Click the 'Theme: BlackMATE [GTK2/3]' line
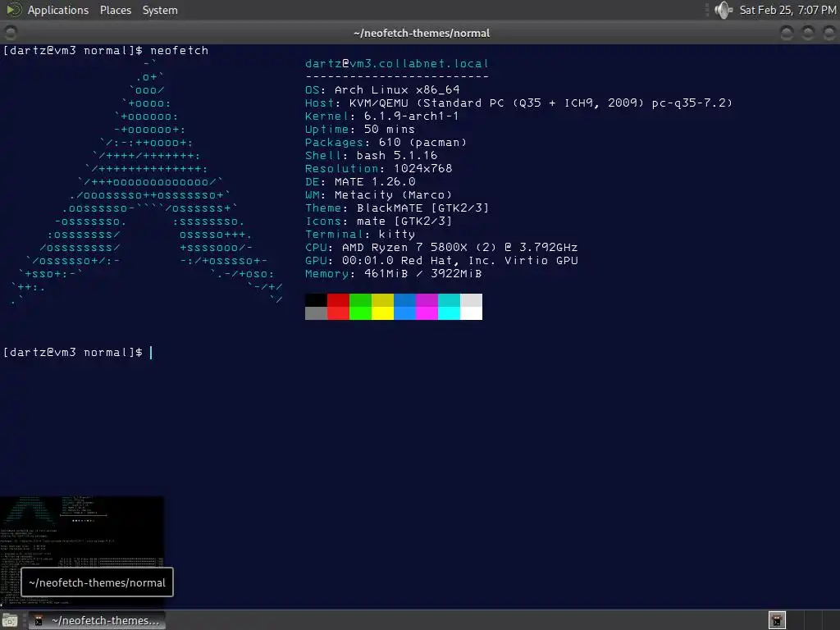The width and height of the screenshot is (840, 630). [x=396, y=208]
